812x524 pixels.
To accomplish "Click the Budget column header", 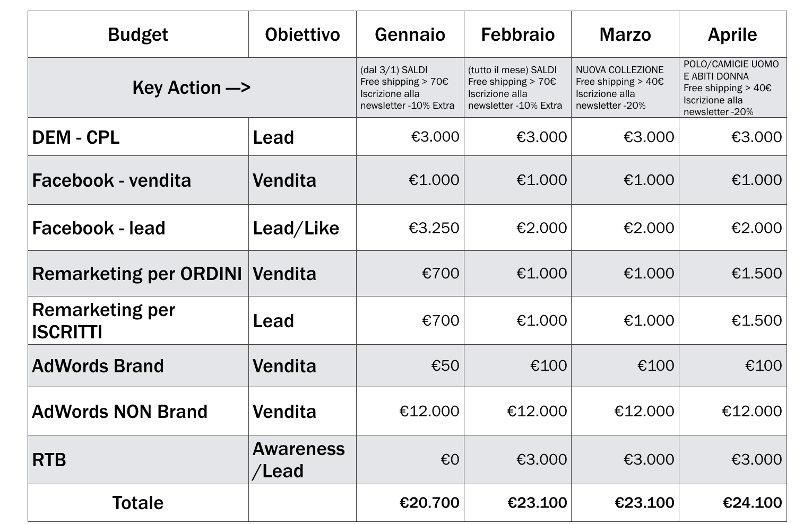I will (138, 35).
